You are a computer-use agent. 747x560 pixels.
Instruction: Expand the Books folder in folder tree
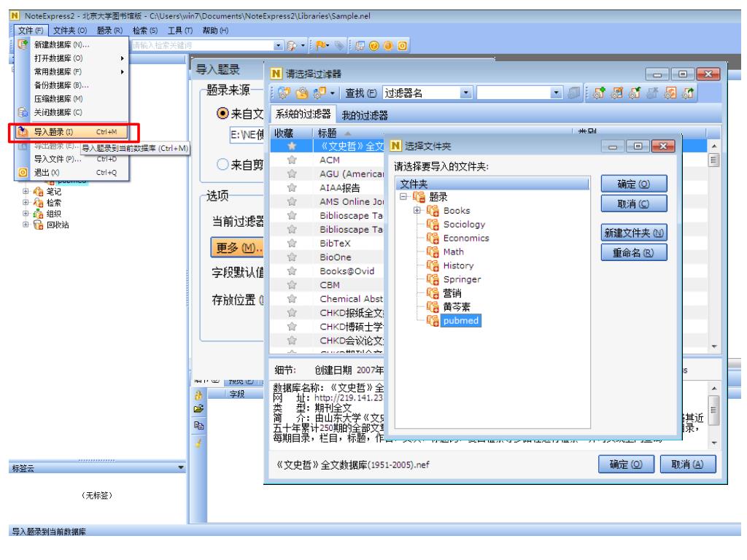coord(417,210)
